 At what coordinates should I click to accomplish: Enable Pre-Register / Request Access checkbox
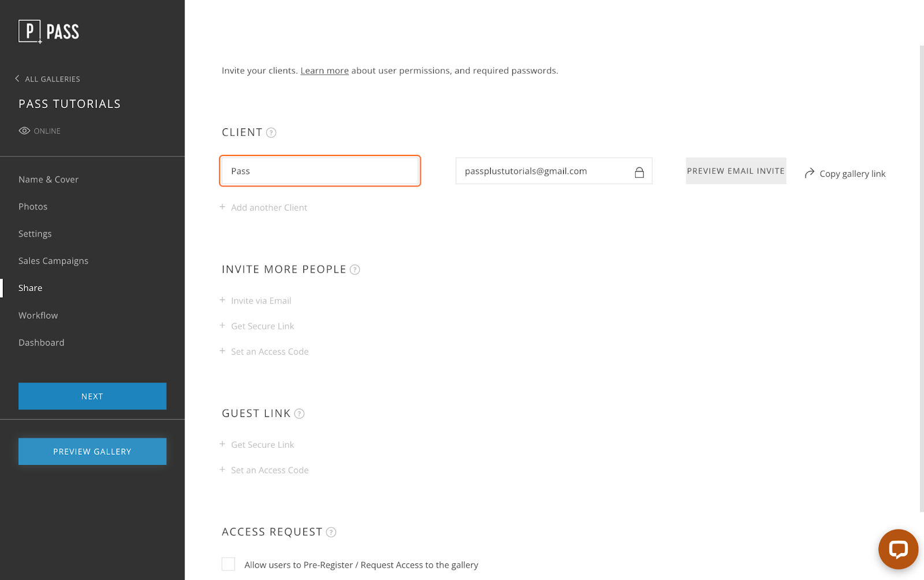click(228, 564)
